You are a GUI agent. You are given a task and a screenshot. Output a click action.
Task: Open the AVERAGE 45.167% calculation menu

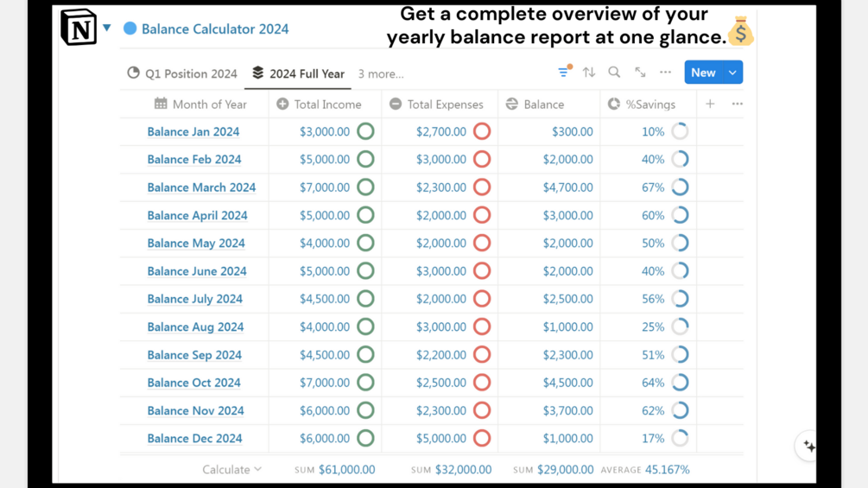tap(645, 470)
